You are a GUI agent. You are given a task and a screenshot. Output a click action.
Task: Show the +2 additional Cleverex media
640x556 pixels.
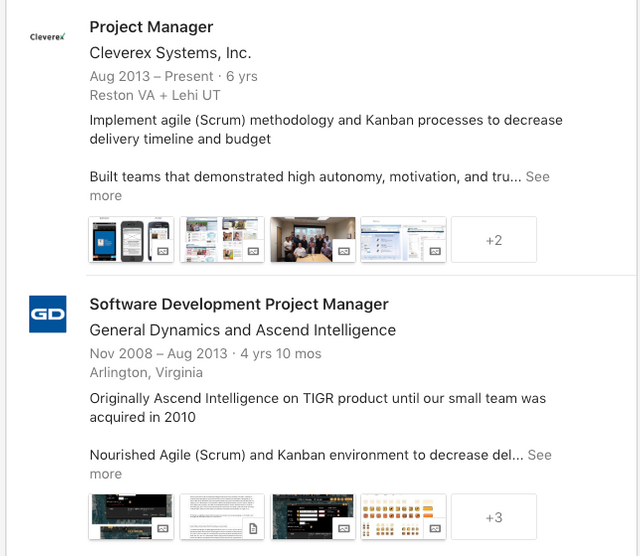494,240
